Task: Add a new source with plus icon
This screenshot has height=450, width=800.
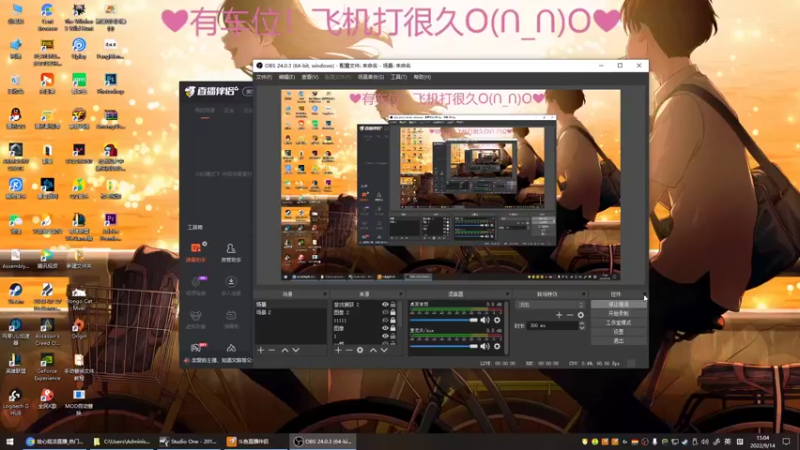Action: tap(338, 350)
